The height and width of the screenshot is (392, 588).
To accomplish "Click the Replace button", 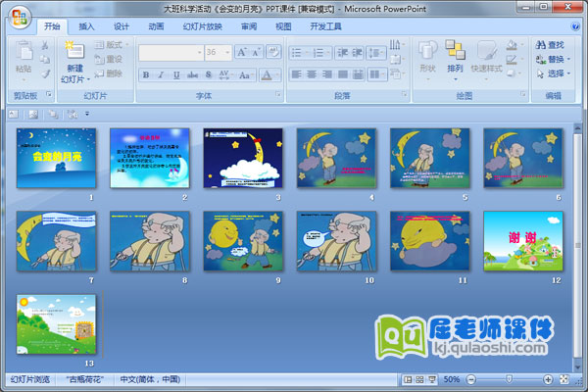I will [x=553, y=59].
